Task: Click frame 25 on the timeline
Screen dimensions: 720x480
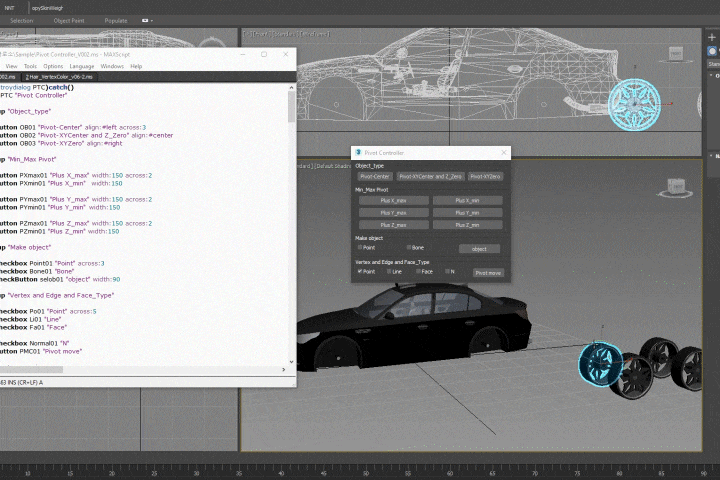Action: tap(154, 473)
